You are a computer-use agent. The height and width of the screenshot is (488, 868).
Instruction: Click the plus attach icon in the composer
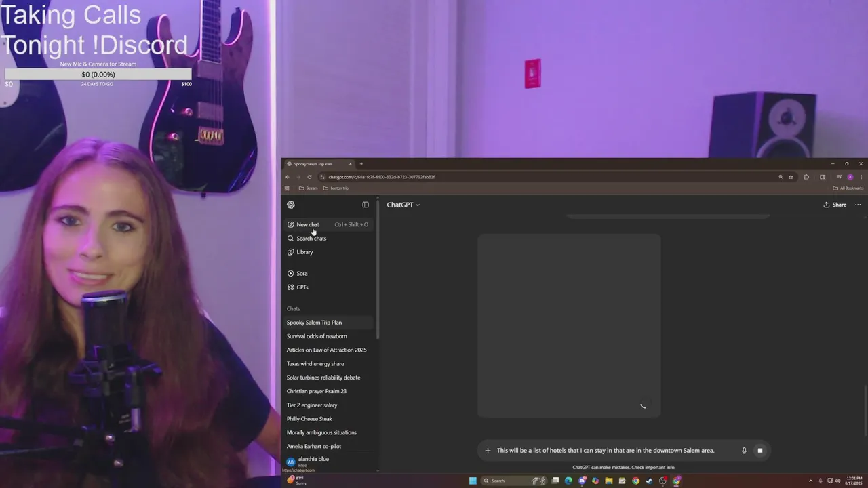(x=488, y=451)
